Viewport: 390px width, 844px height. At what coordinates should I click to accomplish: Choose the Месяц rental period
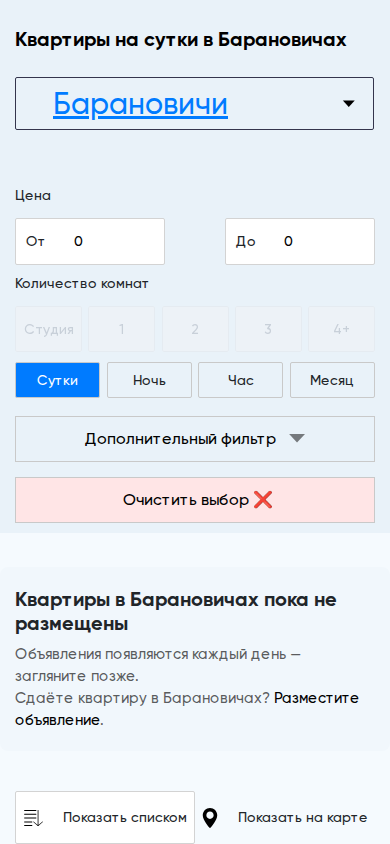point(332,380)
